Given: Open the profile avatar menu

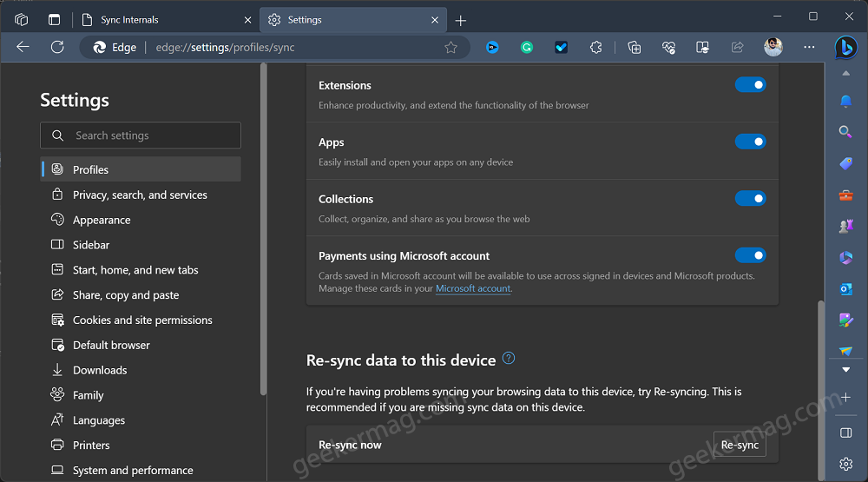Looking at the screenshot, I should click(773, 47).
